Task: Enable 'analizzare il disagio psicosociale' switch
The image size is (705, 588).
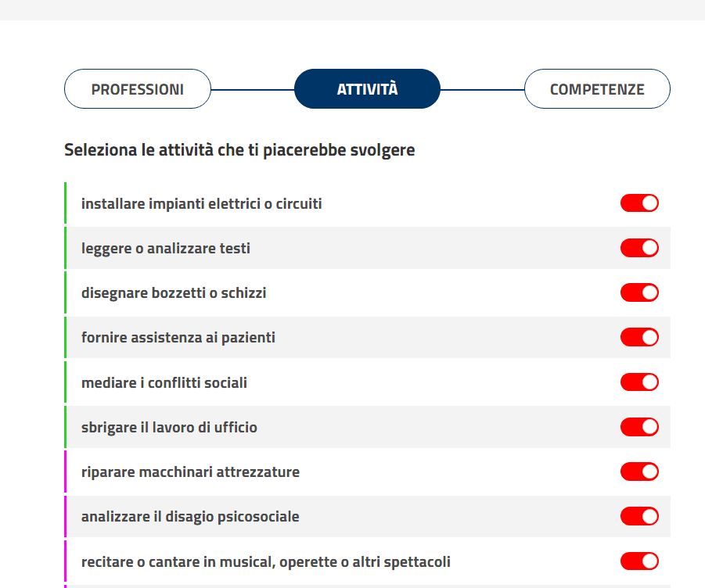Action: 639,516
